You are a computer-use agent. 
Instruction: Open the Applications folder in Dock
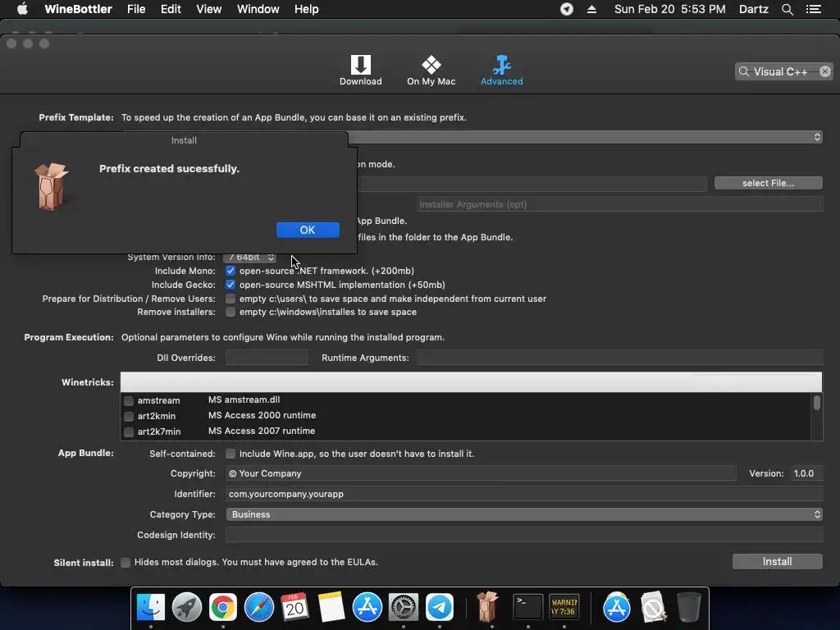click(617, 607)
